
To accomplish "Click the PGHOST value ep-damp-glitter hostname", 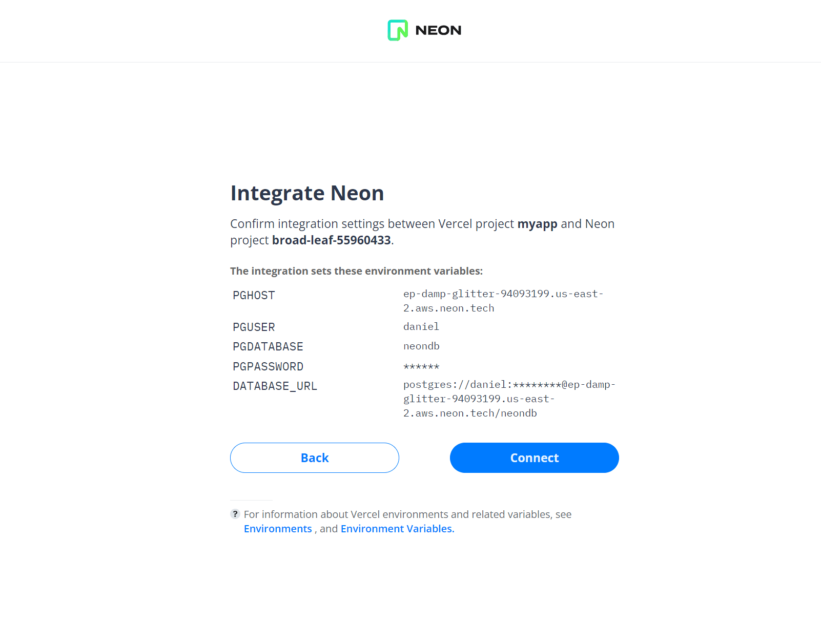I will coord(503,301).
